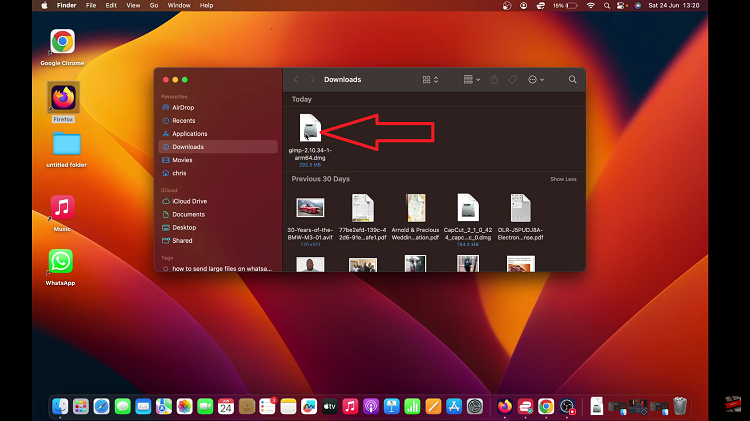Open Apple TV from the Dock
The image size is (750, 421).
click(330, 407)
